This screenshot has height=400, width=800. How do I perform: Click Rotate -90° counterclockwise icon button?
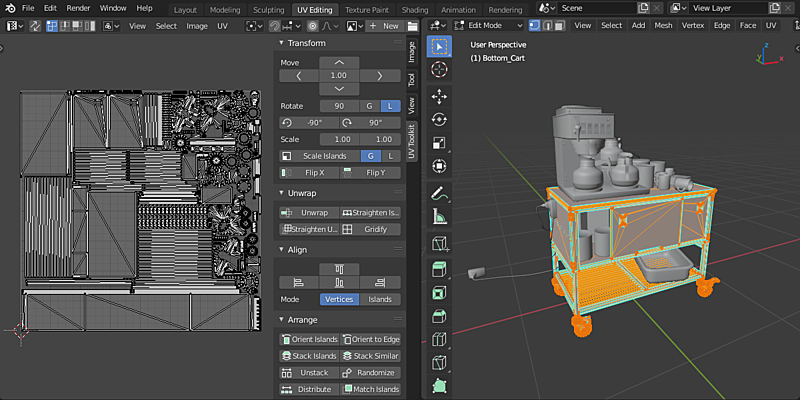click(309, 123)
